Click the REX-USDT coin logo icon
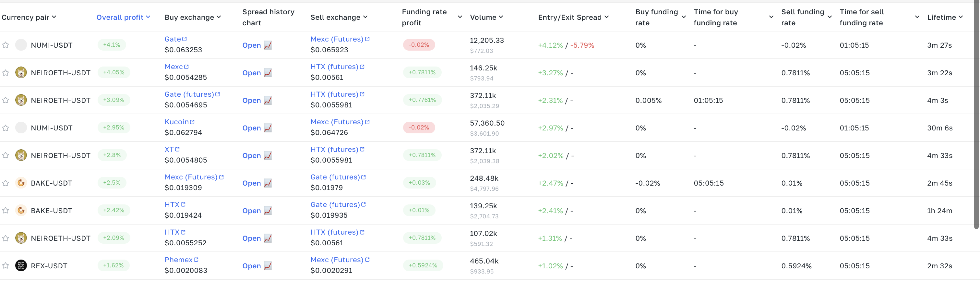 [x=21, y=265]
